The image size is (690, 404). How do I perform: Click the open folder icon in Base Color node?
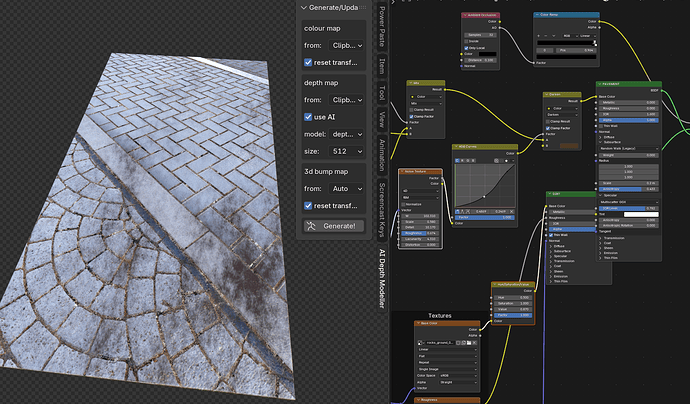469,342
